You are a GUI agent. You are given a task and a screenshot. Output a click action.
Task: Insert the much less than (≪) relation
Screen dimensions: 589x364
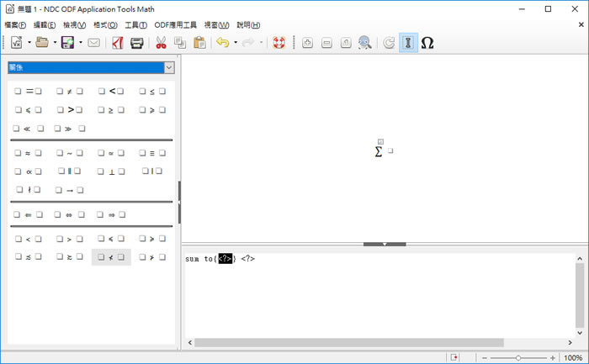28,129
